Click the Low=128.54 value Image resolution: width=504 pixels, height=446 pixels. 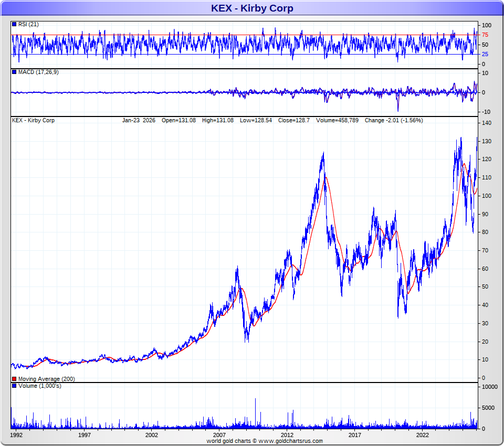coord(256,120)
